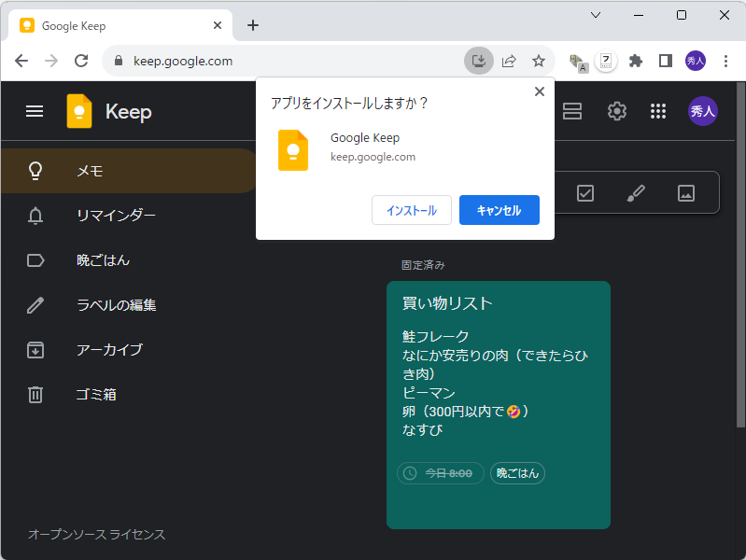Select メモ in the sidebar
Image resolution: width=746 pixels, height=560 pixels.
pyautogui.click(x=129, y=171)
